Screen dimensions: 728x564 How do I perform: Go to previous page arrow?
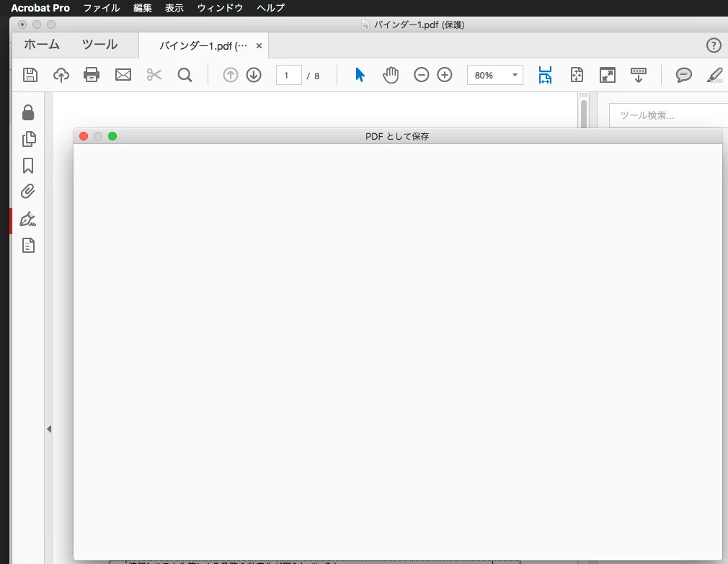click(230, 75)
